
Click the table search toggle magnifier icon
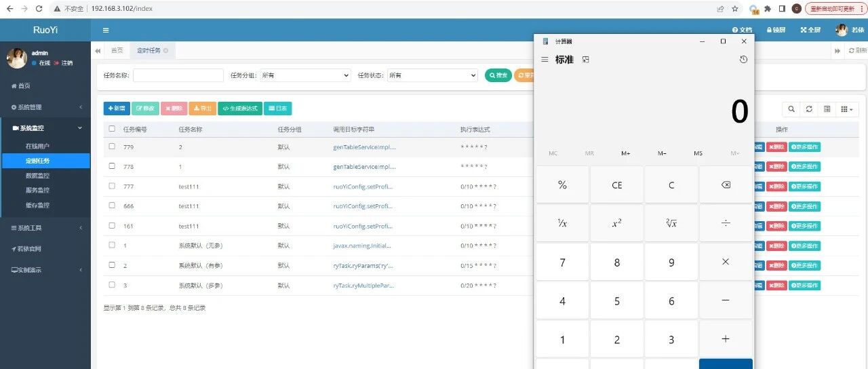[x=791, y=109]
